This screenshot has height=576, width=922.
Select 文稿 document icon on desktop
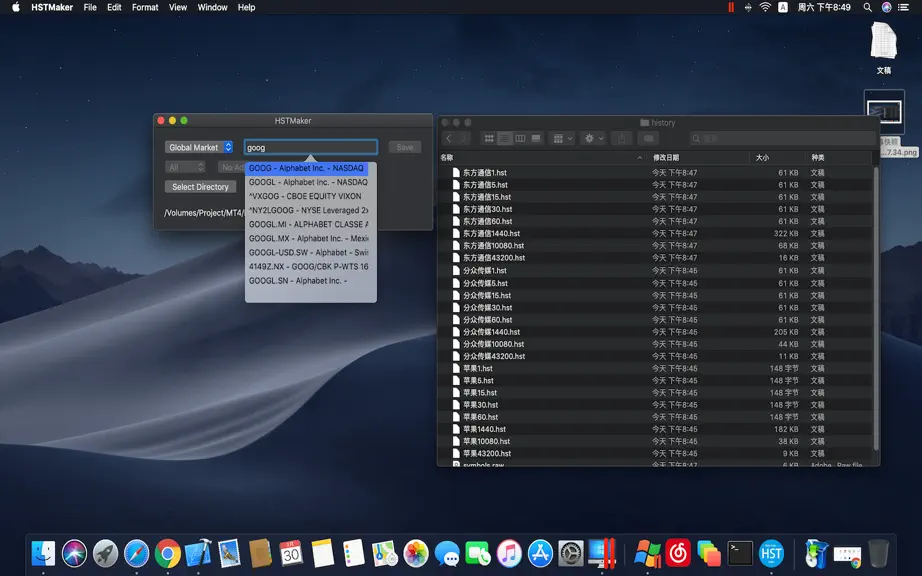(884, 41)
